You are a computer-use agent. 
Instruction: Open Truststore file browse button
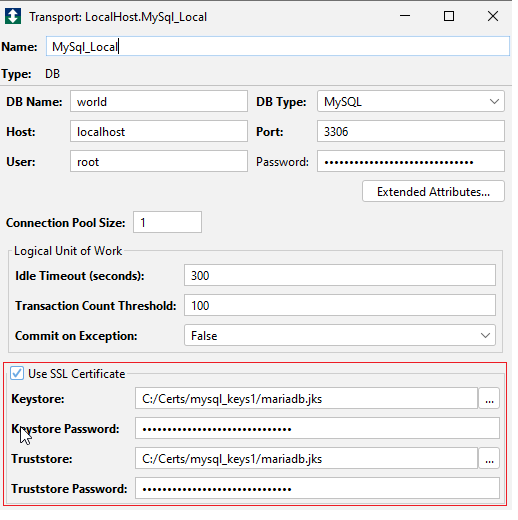[x=489, y=458]
